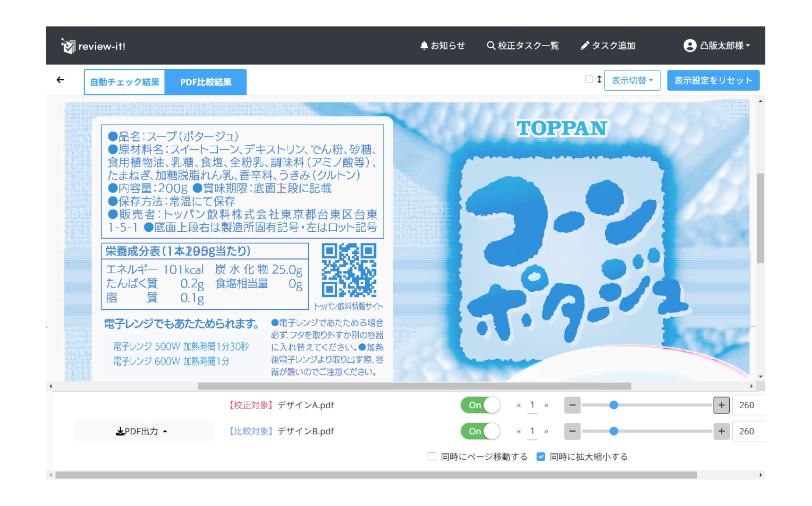Click the 260 zoom value for デザインB.pdf
This screenshot has height=506, width=812.
tap(748, 431)
